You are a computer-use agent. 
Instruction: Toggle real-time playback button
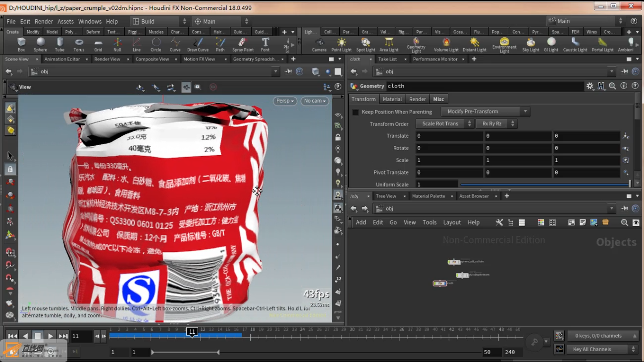click(x=51, y=351)
